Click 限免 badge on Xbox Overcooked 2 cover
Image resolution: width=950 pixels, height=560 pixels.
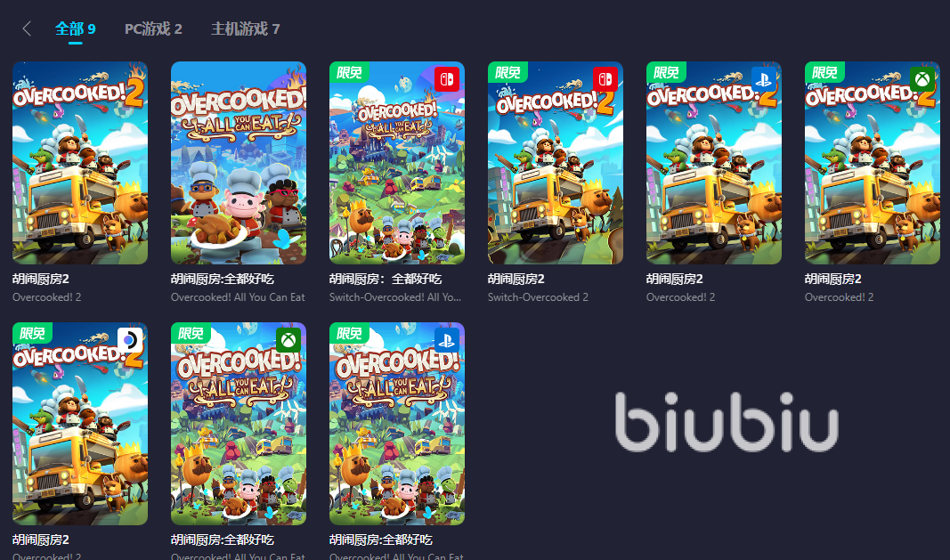point(824,72)
